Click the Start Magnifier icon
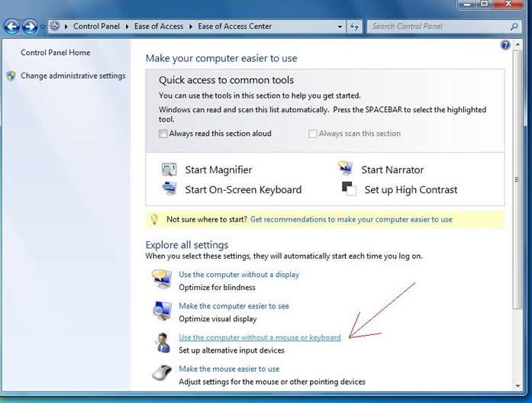 pos(169,170)
